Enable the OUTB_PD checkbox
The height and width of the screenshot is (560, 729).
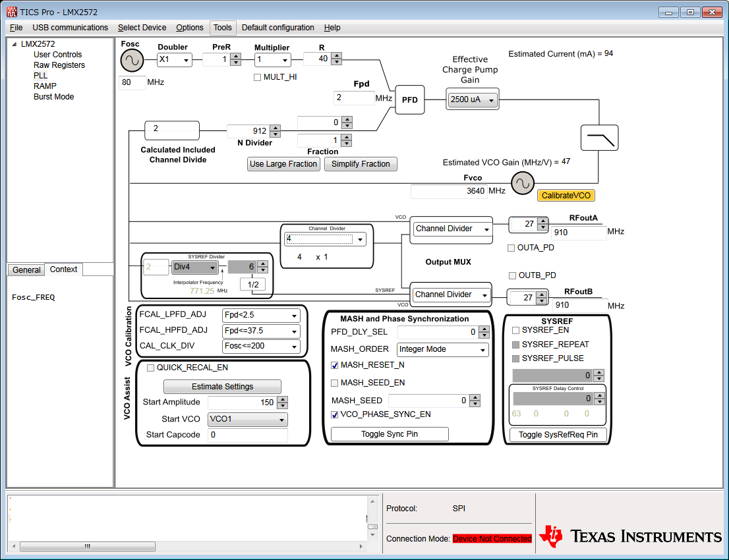click(x=512, y=275)
